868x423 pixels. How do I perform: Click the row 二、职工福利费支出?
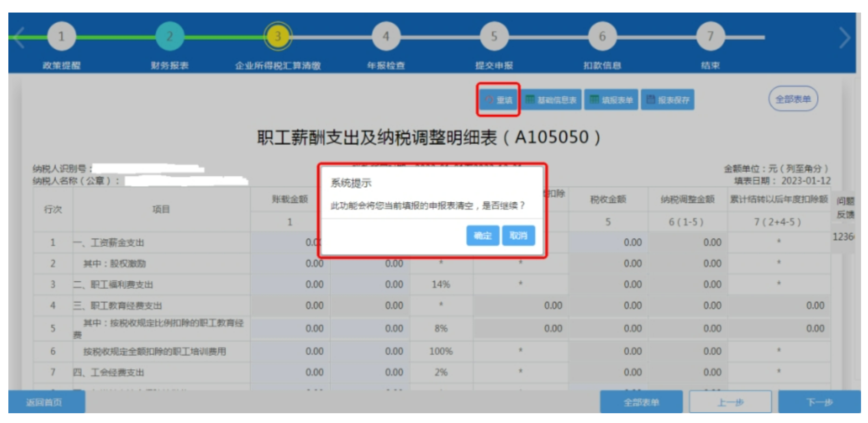[x=432, y=284]
